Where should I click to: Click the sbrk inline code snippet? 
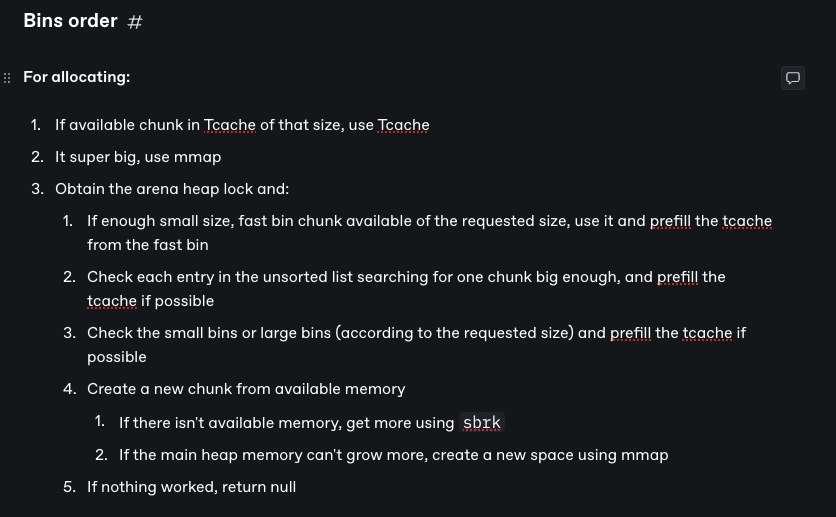coord(482,423)
